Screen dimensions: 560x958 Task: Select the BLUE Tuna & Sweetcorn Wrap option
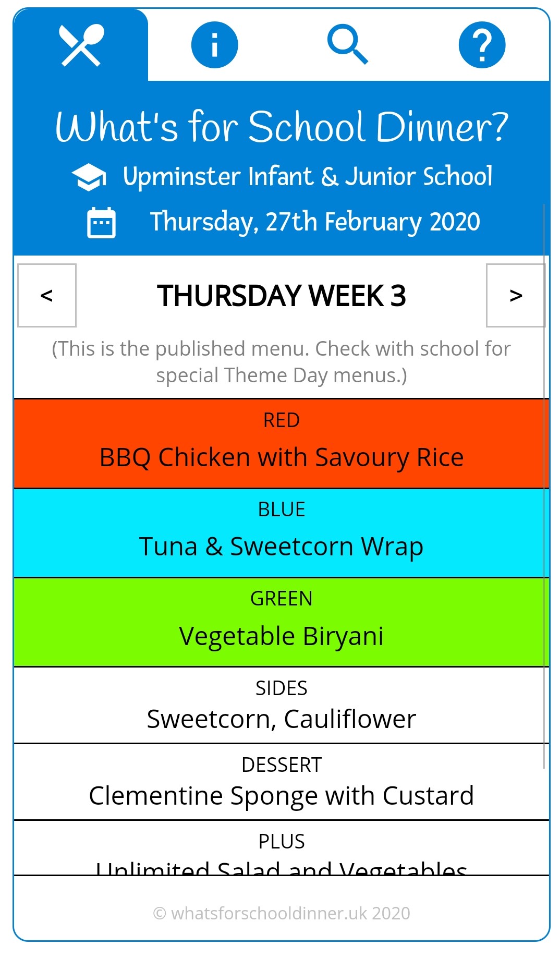point(282,533)
